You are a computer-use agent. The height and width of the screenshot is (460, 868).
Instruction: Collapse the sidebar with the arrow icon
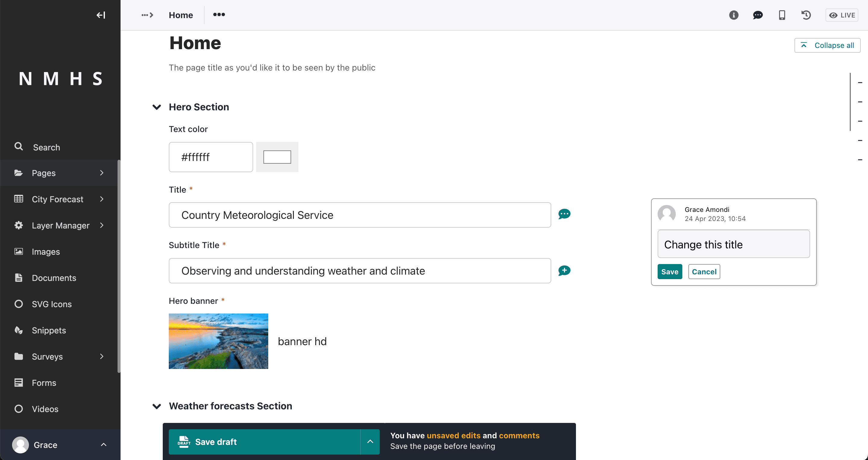click(101, 15)
